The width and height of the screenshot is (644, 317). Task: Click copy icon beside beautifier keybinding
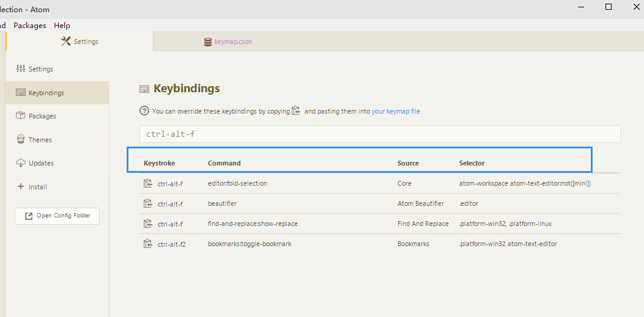[147, 203]
